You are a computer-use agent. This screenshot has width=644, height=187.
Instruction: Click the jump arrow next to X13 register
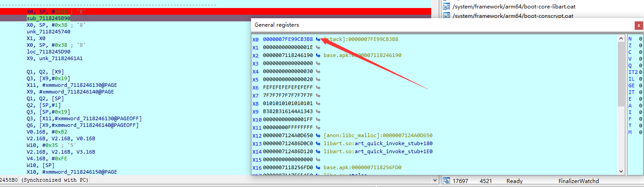pos(318,143)
